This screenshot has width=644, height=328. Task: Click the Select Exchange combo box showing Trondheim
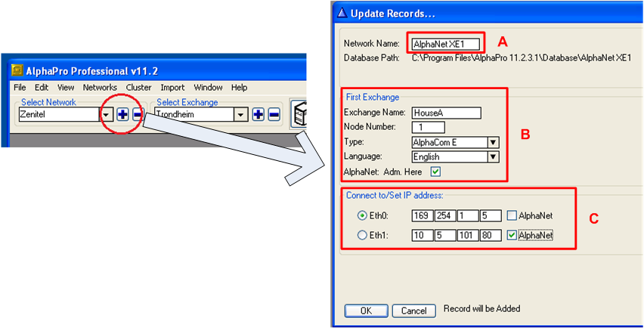[x=201, y=115]
